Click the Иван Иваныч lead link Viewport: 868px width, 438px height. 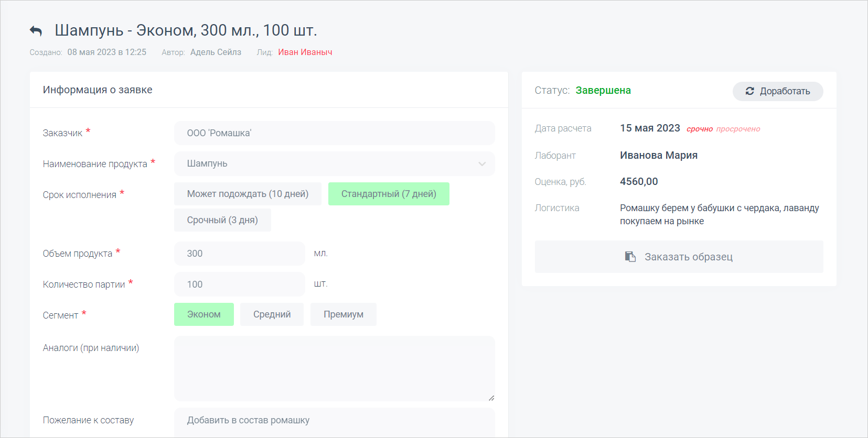pos(305,52)
